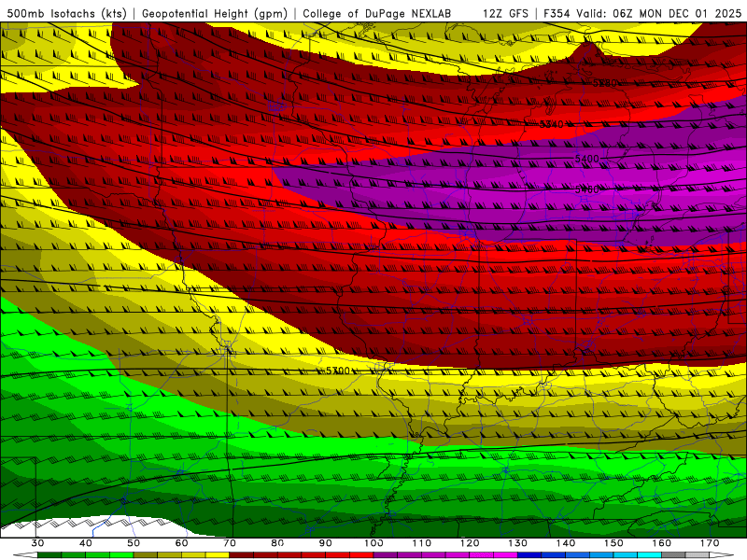Click the 90 value on the color scale

(325, 543)
